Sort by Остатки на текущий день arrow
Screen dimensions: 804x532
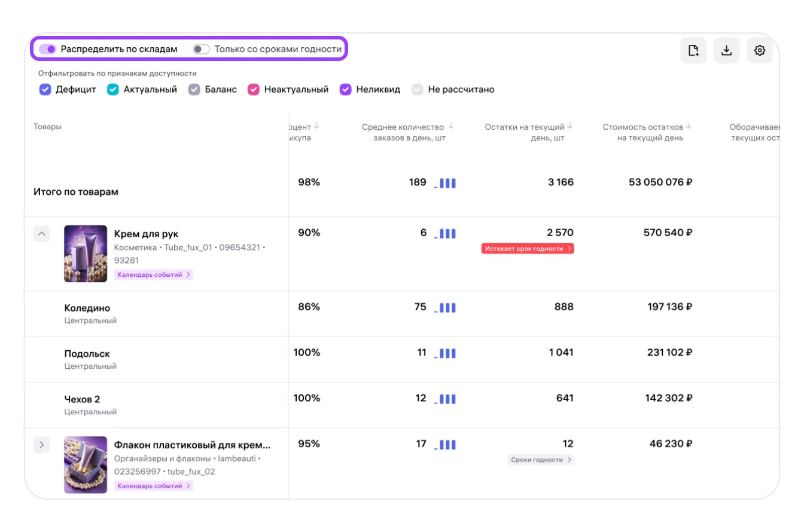[x=570, y=127]
